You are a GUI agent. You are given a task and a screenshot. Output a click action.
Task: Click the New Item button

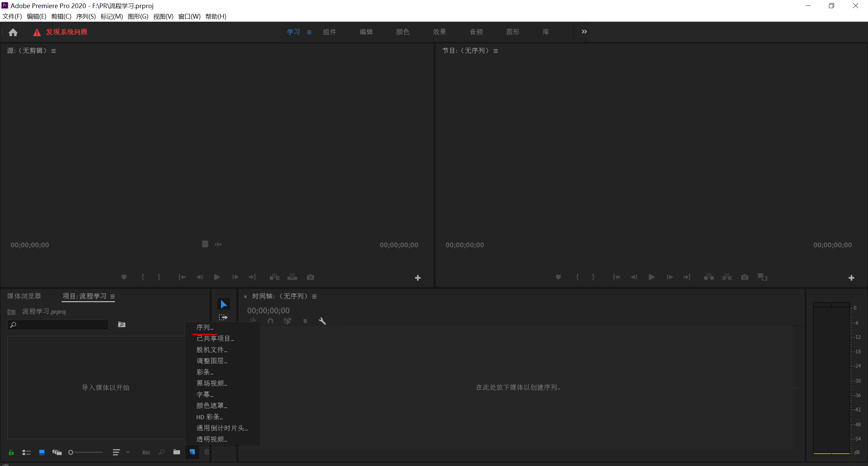click(x=192, y=452)
